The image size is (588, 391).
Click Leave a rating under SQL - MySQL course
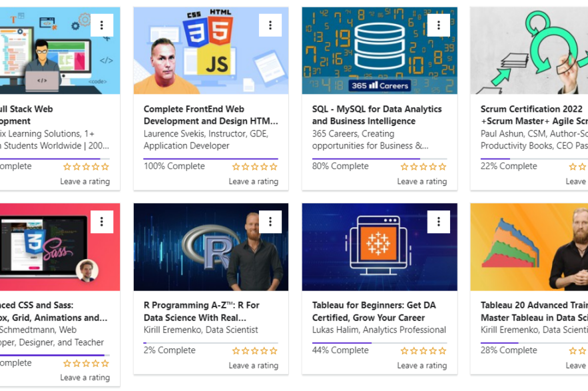(422, 182)
